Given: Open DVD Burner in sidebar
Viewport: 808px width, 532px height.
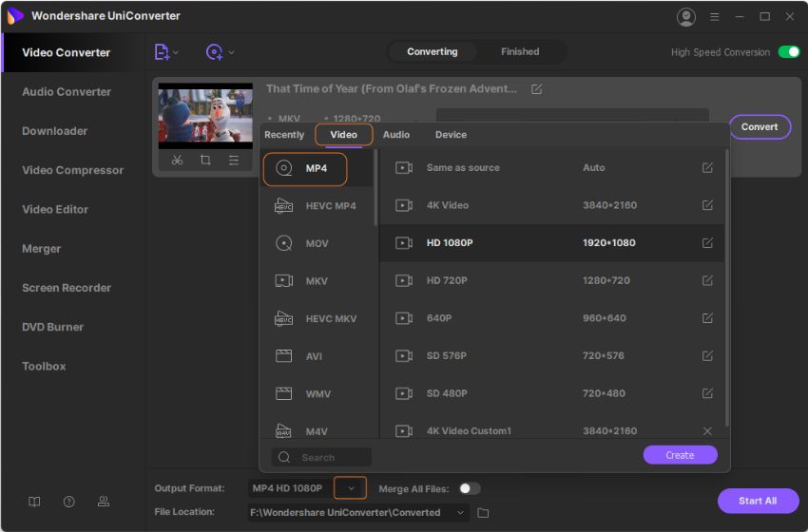Looking at the screenshot, I should click(x=52, y=327).
